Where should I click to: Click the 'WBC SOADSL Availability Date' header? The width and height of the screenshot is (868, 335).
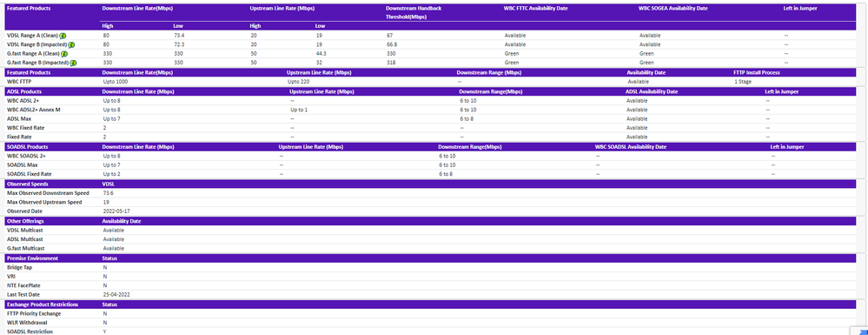pyautogui.click(x=631, y=147)
